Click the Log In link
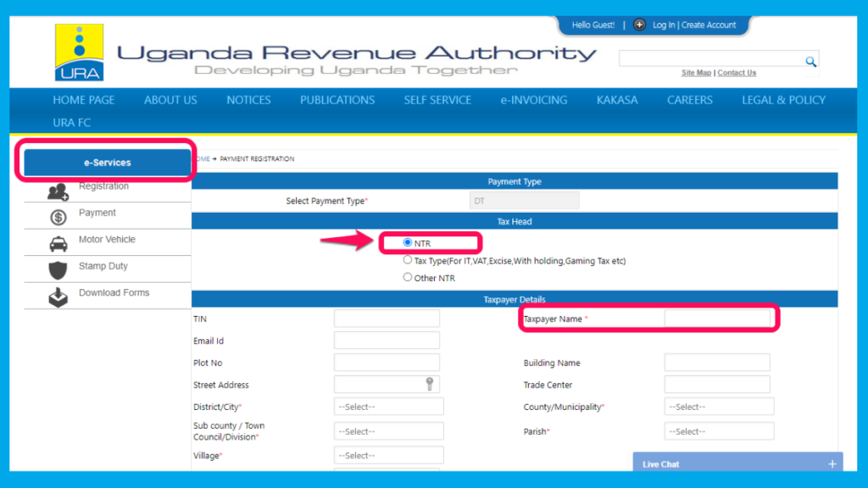 tap(663, 25)
